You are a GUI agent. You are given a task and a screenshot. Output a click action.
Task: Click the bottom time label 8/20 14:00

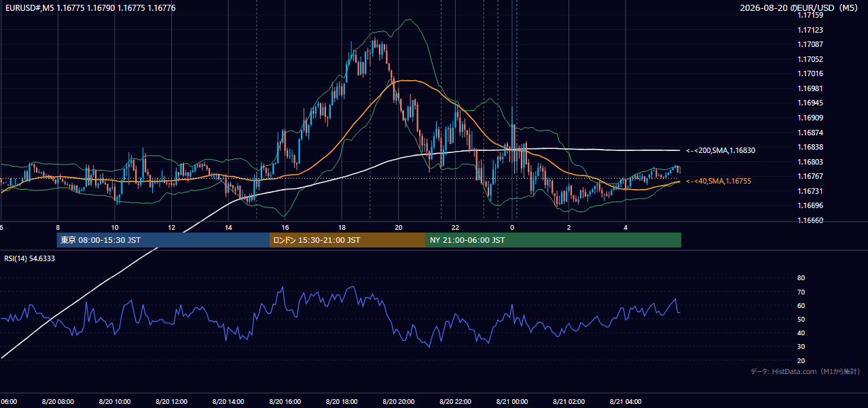pos(228,402)
